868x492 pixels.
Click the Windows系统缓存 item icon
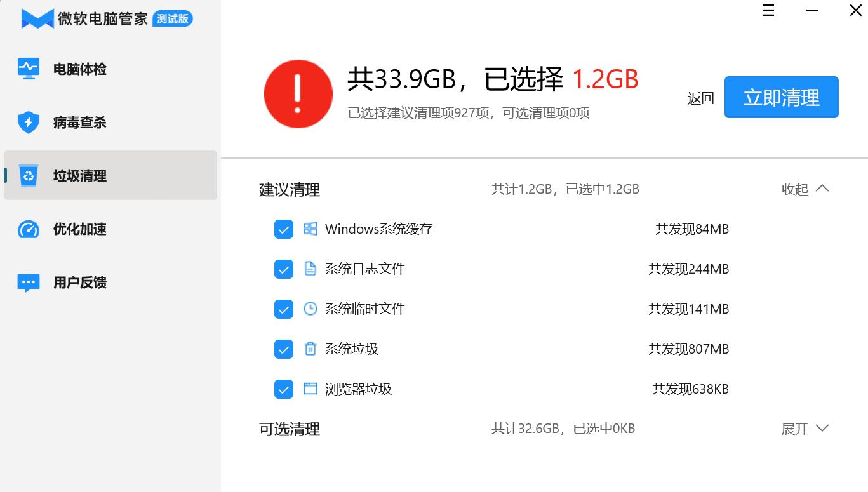click(310, 229)
